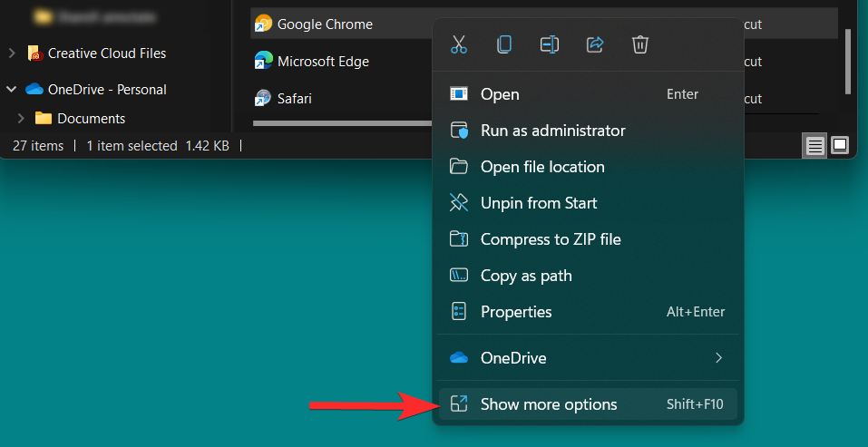Expand the Creative Cloud Files tree node

(12, 53)
